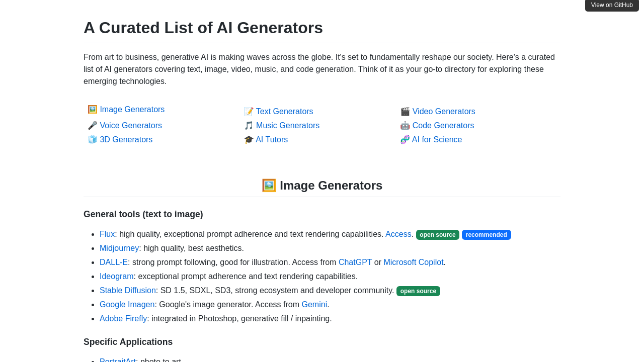Click the graduation cap emoji beside AI Tutors
644x362 pixels.
tap(249, 140)
